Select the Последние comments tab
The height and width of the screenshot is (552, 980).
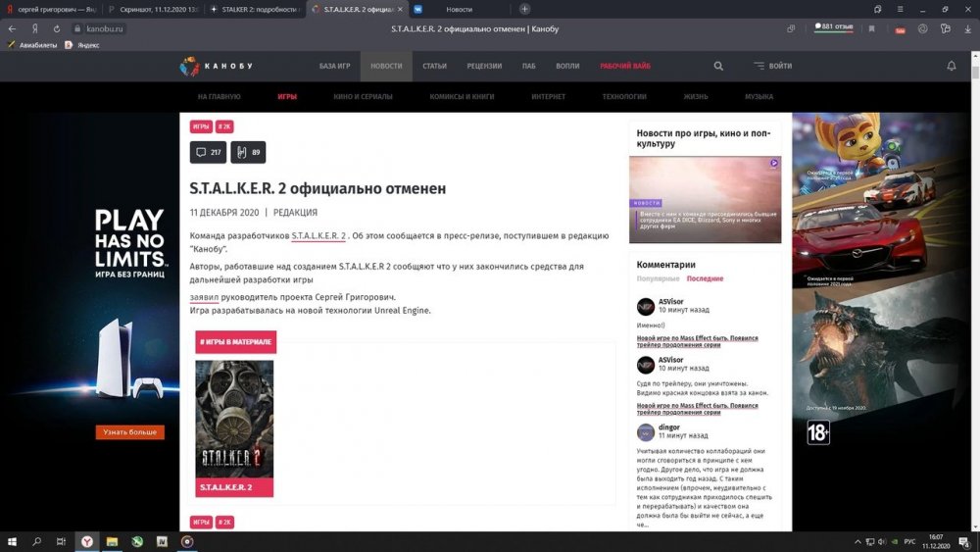[x=705, y=278]
